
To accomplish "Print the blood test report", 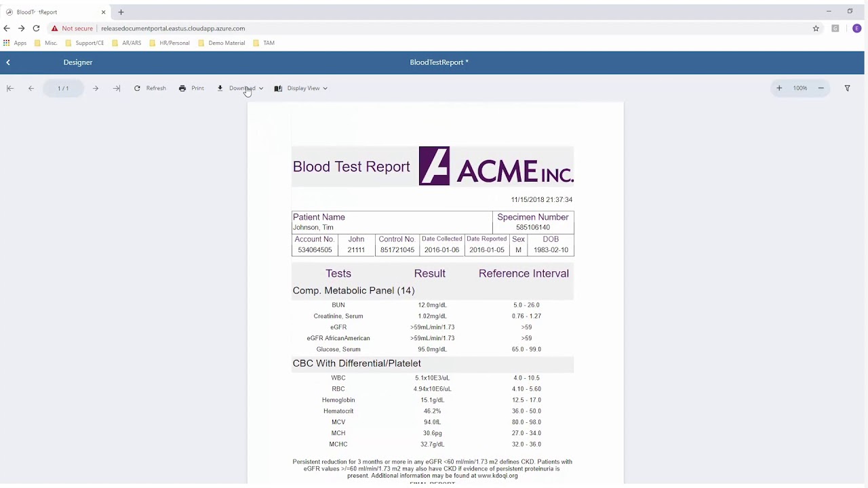I will (x=191, y=88).
